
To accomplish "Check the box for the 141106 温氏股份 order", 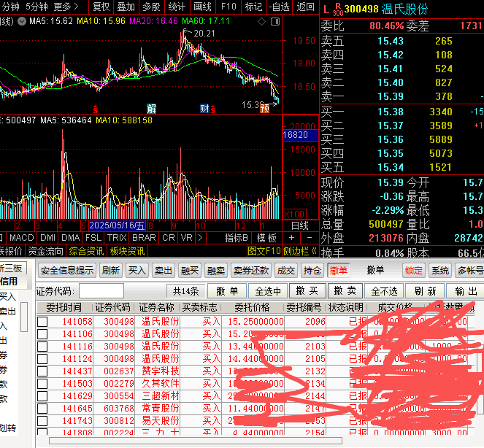I will 42,334.
